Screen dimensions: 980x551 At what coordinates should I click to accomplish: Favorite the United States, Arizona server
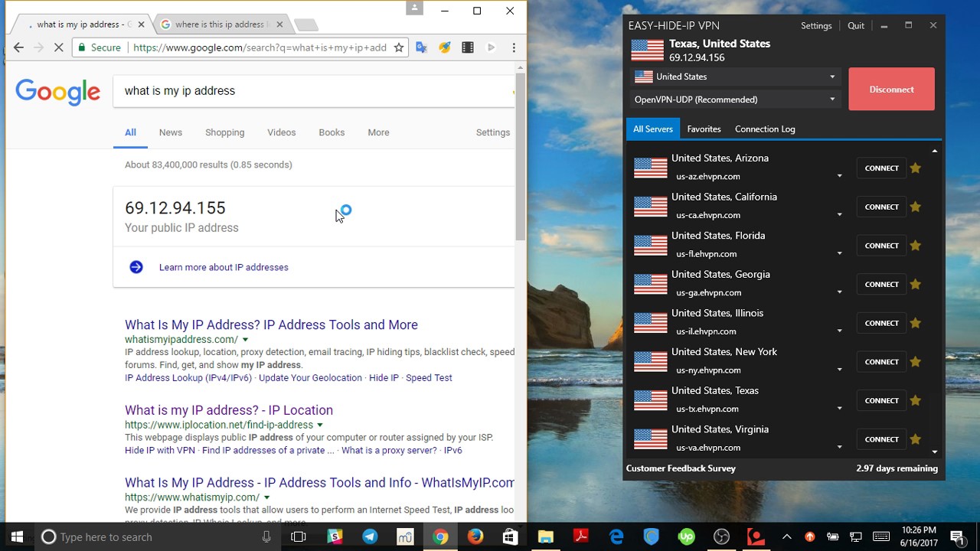coord(916,168)
